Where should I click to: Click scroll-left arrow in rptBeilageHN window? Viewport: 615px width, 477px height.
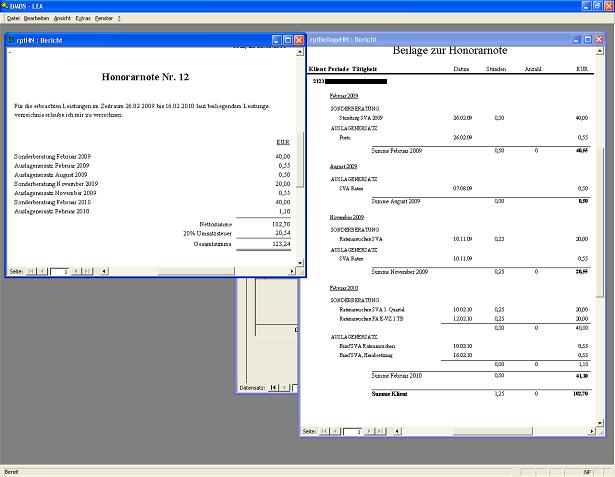[x=397, y=431]
